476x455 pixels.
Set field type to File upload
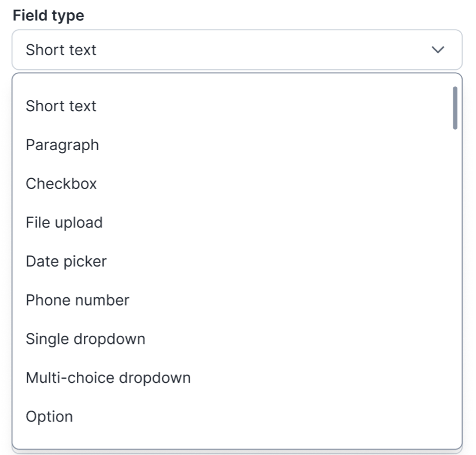64,223
